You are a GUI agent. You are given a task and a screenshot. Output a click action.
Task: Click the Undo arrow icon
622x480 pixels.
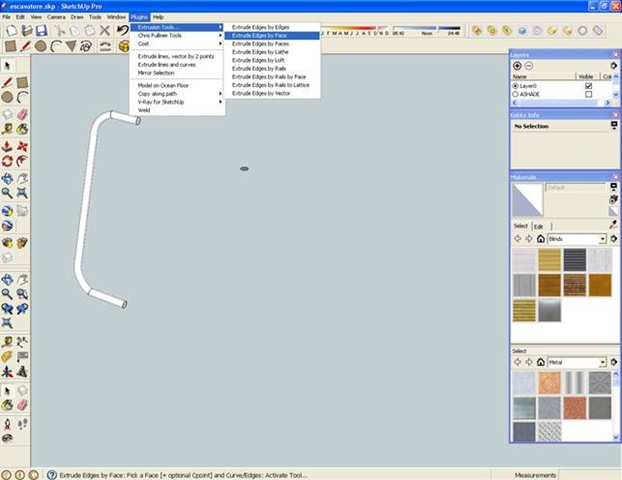tap(123, 31)
